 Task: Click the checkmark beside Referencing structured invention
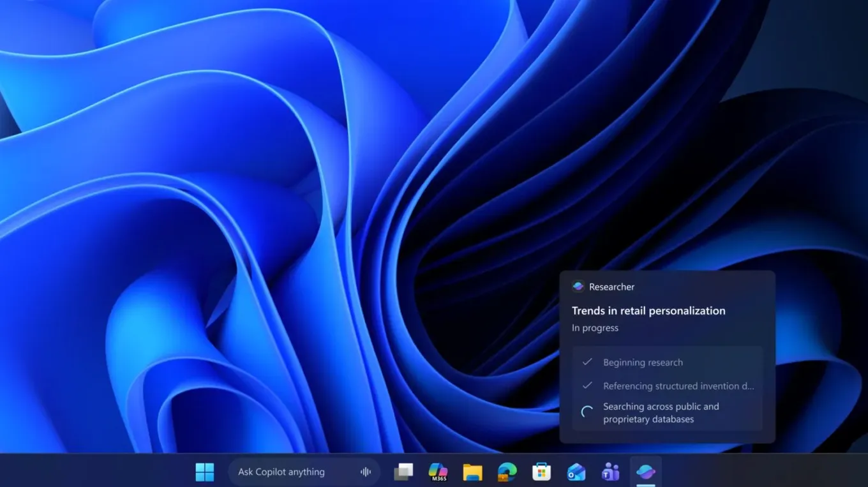[x=587, y=386]
